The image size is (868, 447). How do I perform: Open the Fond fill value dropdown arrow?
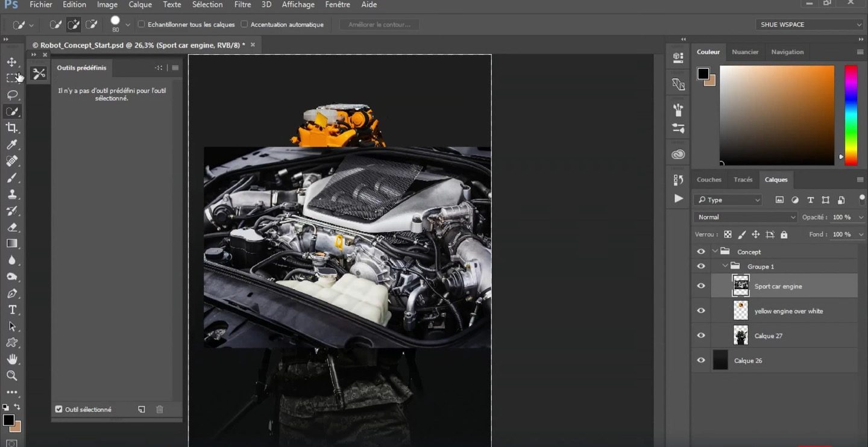[861, 234]
